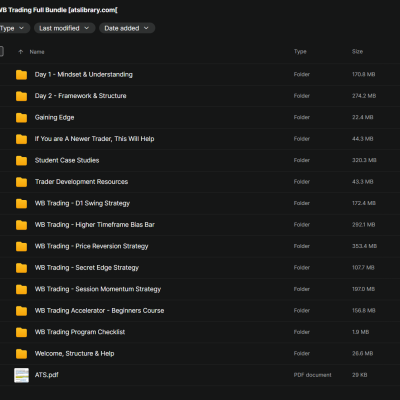Open the Date added filter dropdown
The image size is (400, 400).
[127, 28]
